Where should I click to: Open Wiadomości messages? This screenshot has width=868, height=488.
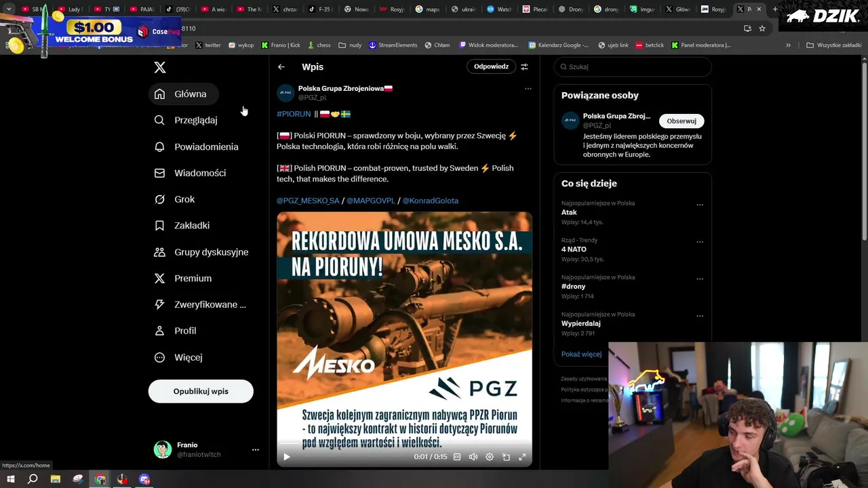[190, 173]
